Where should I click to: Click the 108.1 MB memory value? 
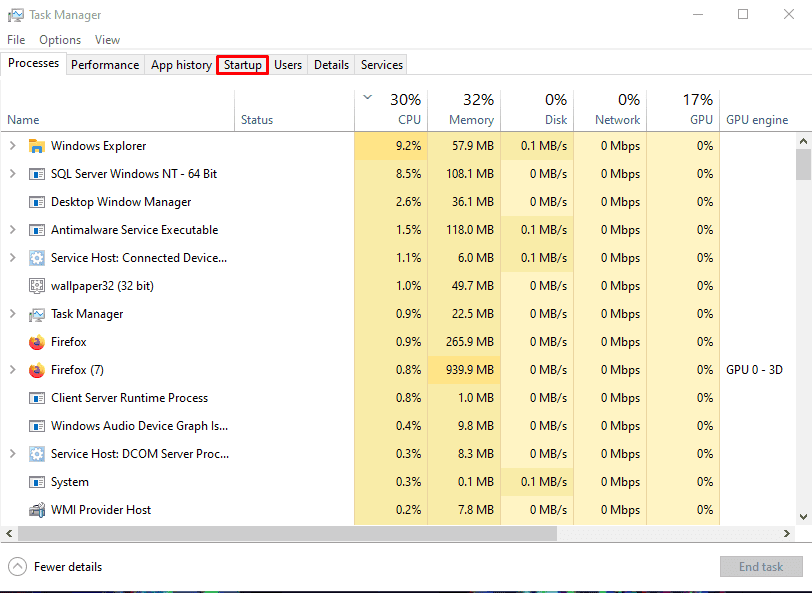[x=470, y=174]
